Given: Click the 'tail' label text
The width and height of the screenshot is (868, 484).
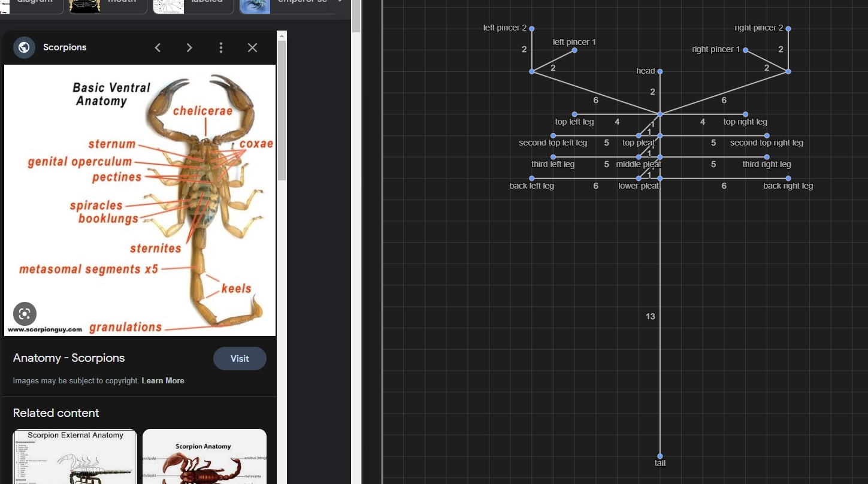Looking at the screenshot, I should pos(660,463).
